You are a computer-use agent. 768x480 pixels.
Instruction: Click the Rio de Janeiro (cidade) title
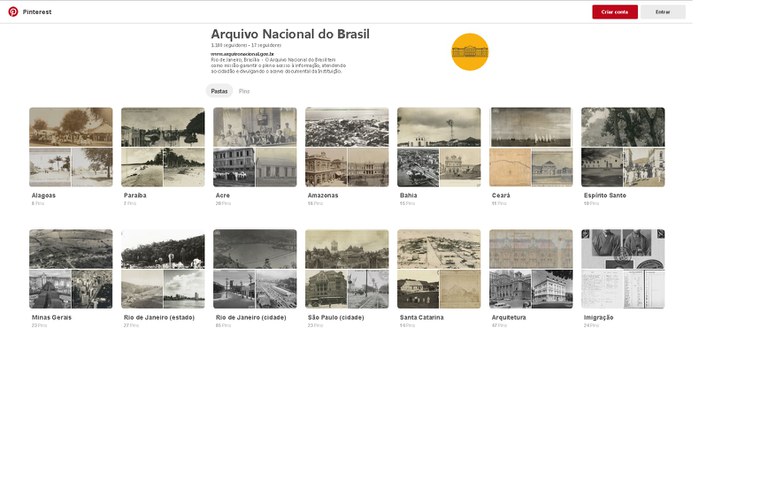click(x=251, y=317)
